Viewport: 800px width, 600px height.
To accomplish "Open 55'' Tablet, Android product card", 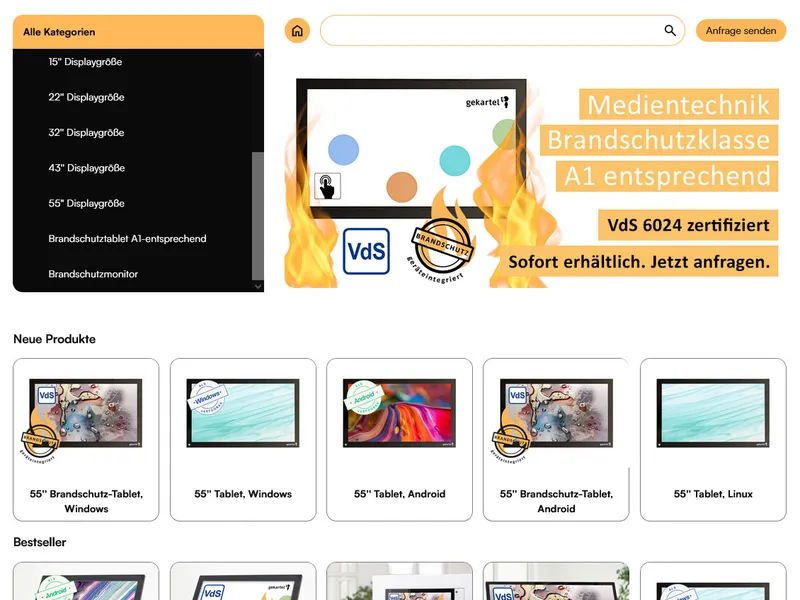I will click(x=400, y=440).
